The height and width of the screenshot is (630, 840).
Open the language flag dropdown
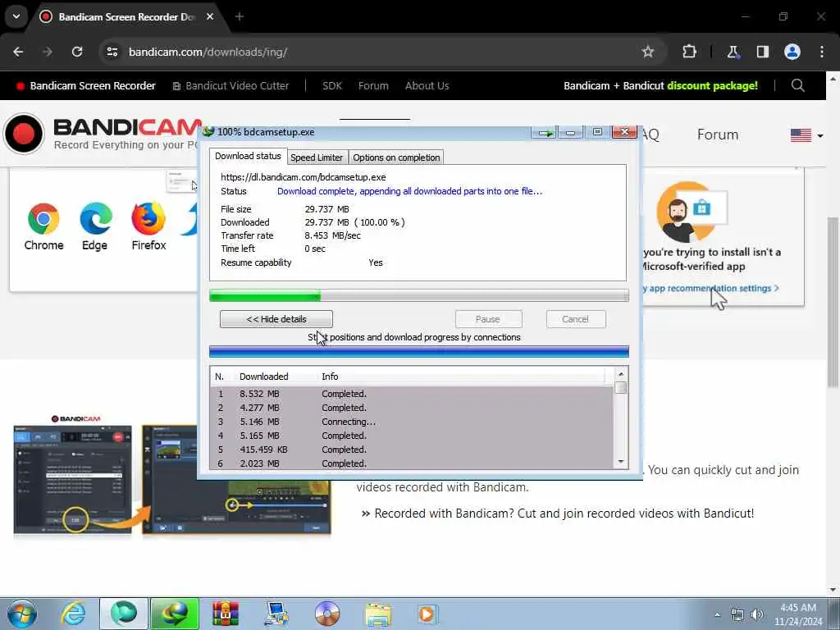[806, 135]
